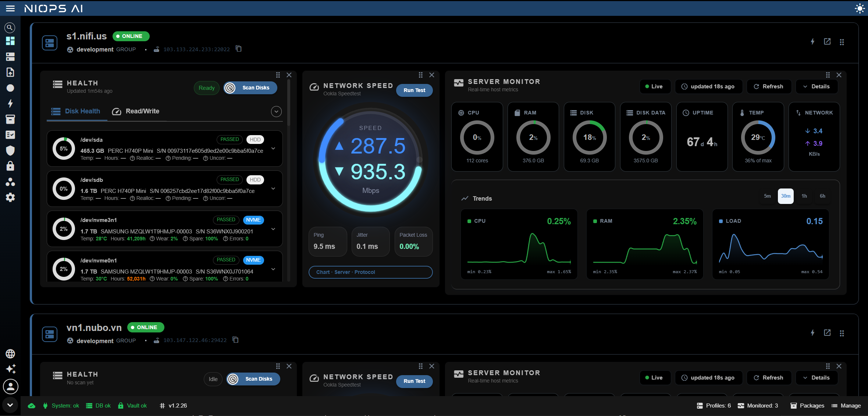Copy the vn1.nubo.vn IP address
The height and width of the screenshot is (416, 868).
[x=235, y=340]
